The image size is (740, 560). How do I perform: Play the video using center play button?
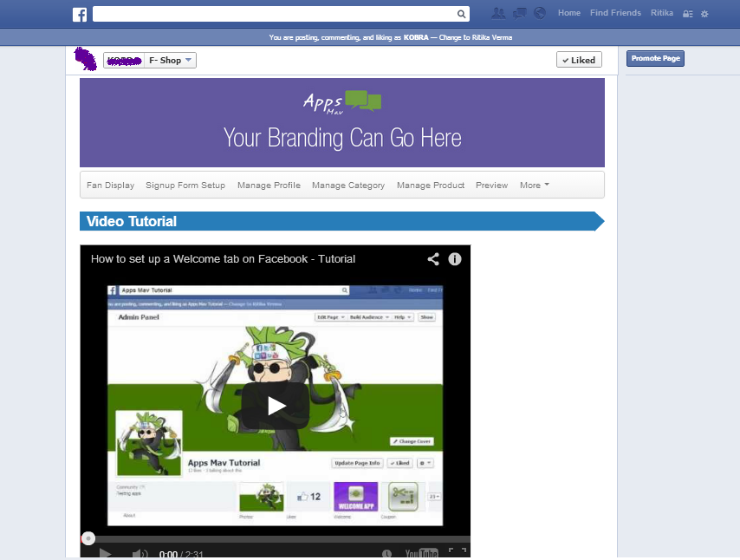tap(276, 406)
